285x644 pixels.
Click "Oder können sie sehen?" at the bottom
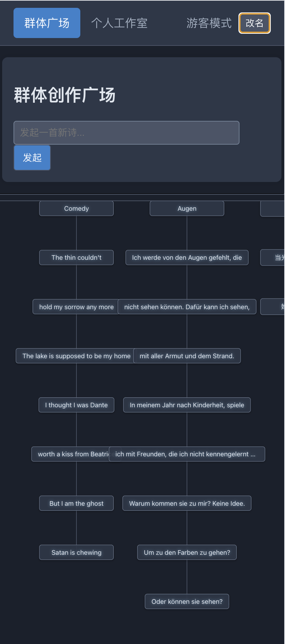[x=187, y=601]
